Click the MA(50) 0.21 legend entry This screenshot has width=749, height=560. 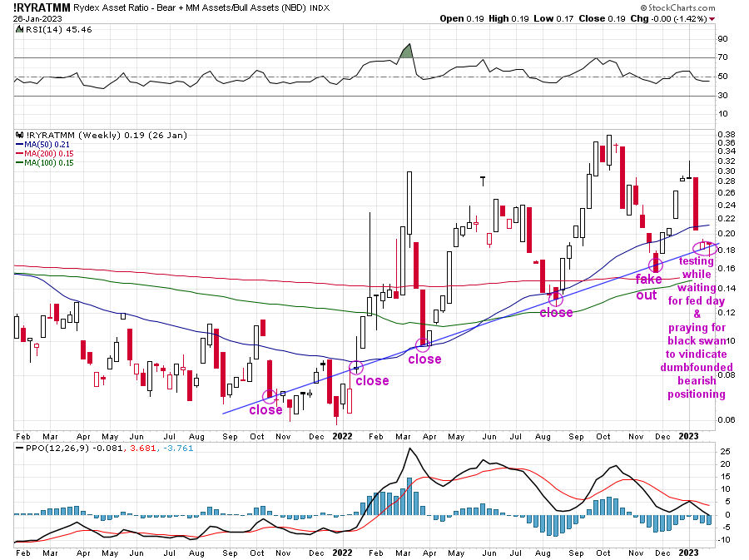[x=47, y=144]
